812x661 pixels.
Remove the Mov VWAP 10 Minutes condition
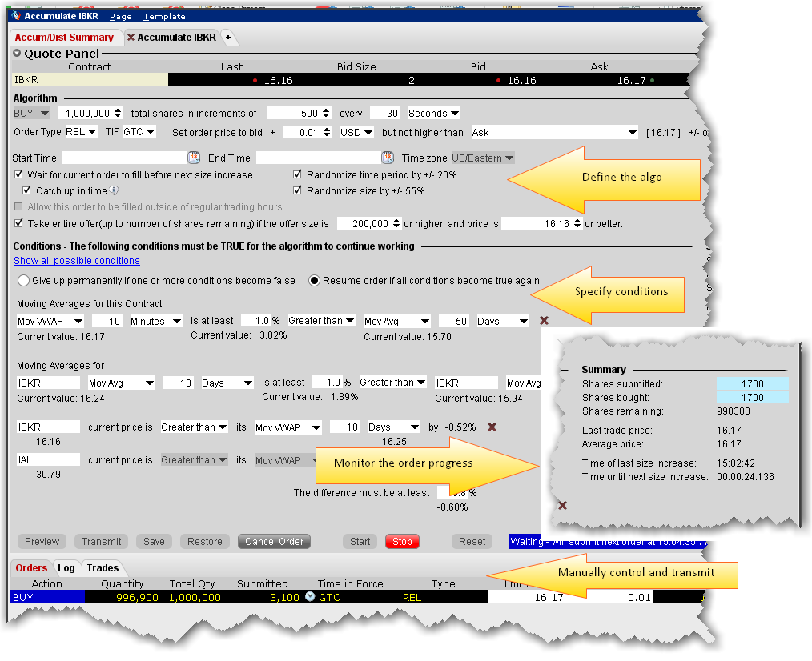544,321
